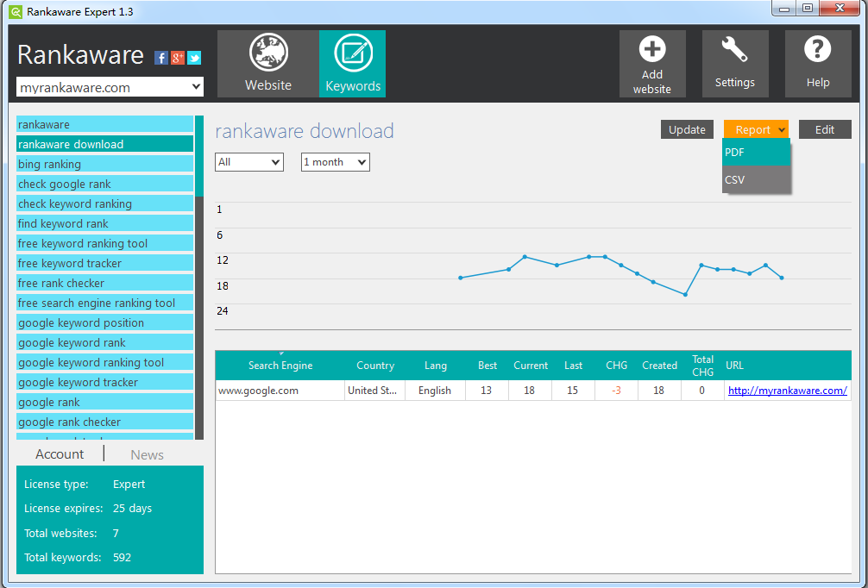This screenshot has width=868, height=588.
Task: Select 'free search engine ranking tool' keyword
Action: pyautogui.click(x=104, y=303)
